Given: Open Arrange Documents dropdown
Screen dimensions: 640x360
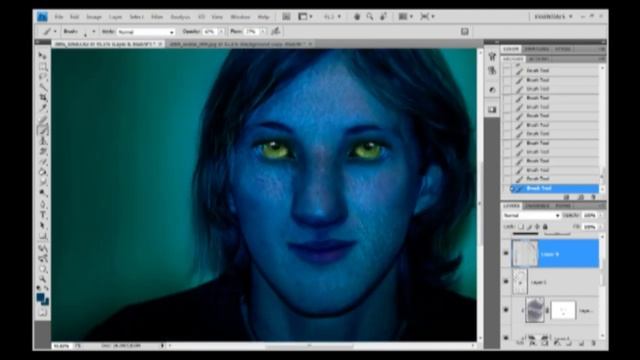Looking at the screenshot, I should (x=405, y=17).
